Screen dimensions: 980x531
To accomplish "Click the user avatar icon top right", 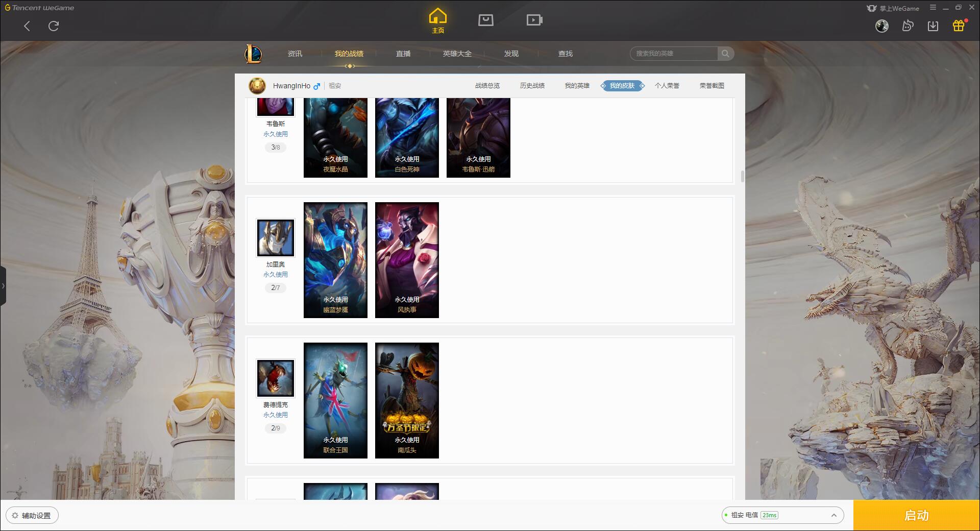I will (882, 26).
